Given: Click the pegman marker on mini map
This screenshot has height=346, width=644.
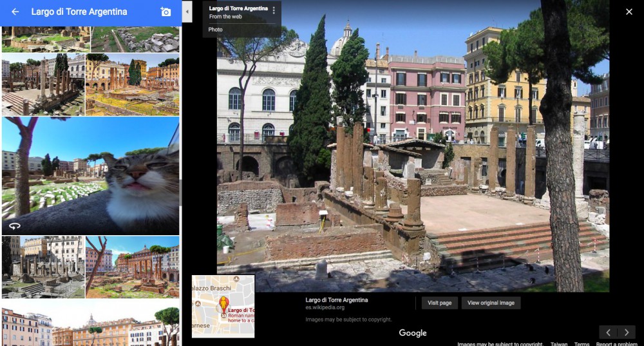Looking at the screenshot, I should [x=223, y=305].
